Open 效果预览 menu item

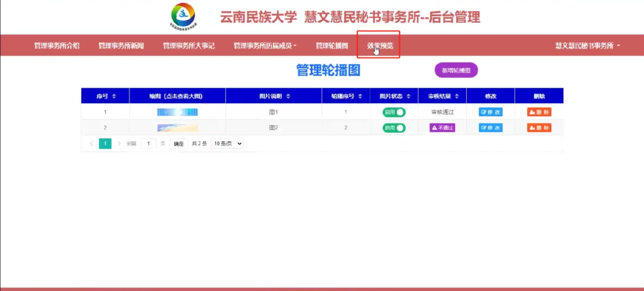point(380,45)
